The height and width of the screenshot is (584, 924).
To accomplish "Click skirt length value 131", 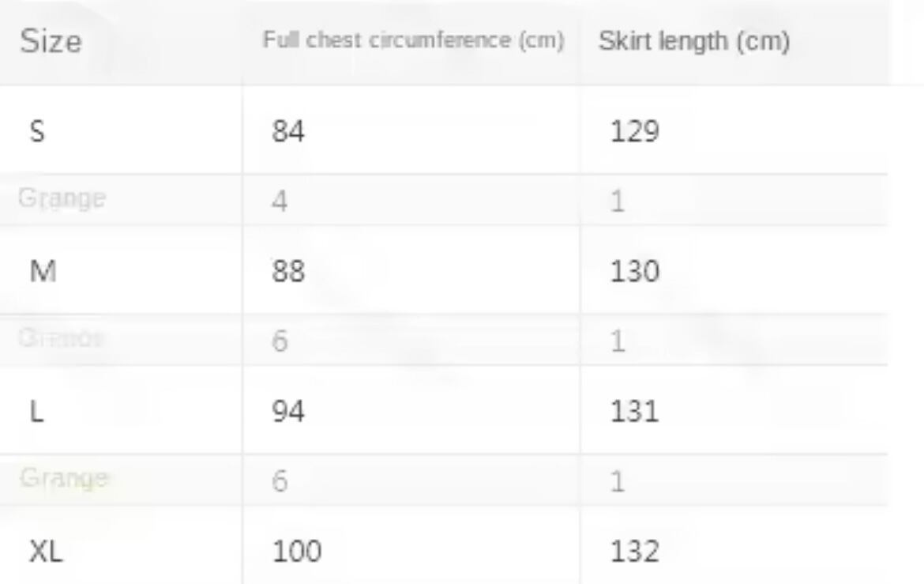I will coord(634,412).
